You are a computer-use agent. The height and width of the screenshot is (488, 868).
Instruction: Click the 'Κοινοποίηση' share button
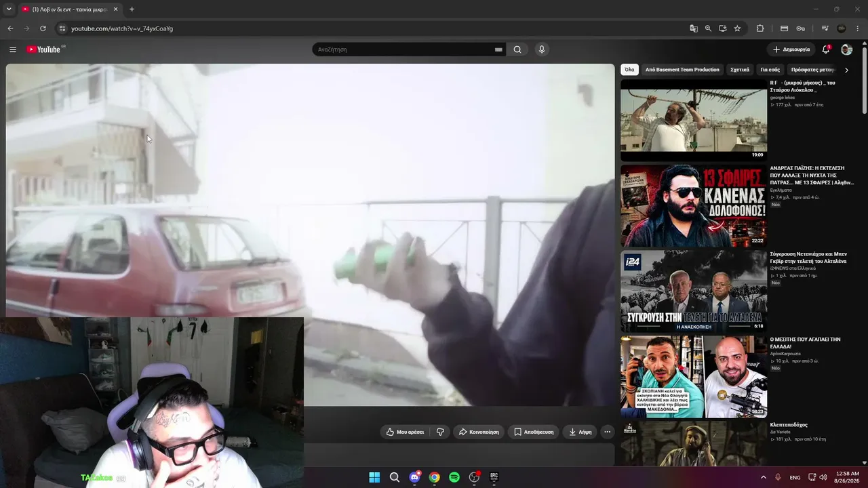coord(479,432)
